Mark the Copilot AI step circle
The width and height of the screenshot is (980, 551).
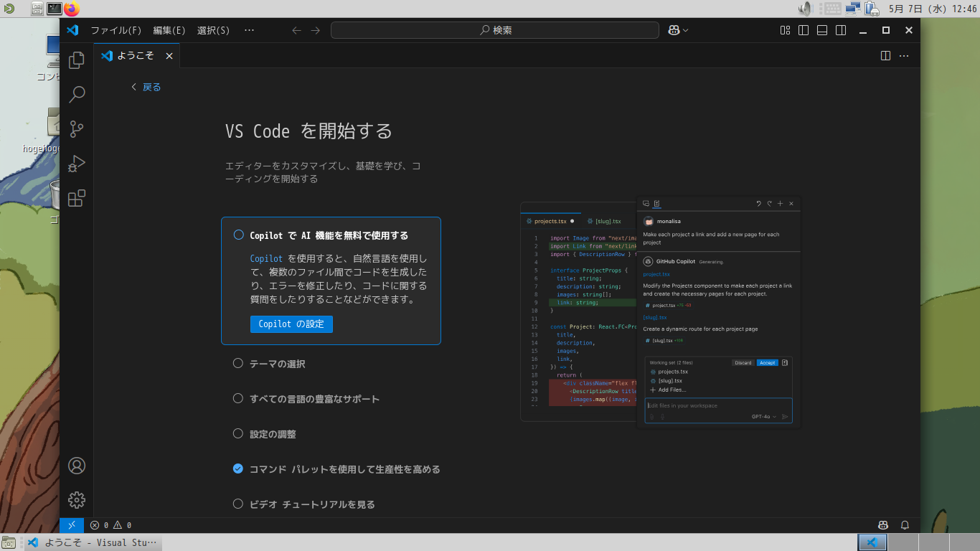239,235
